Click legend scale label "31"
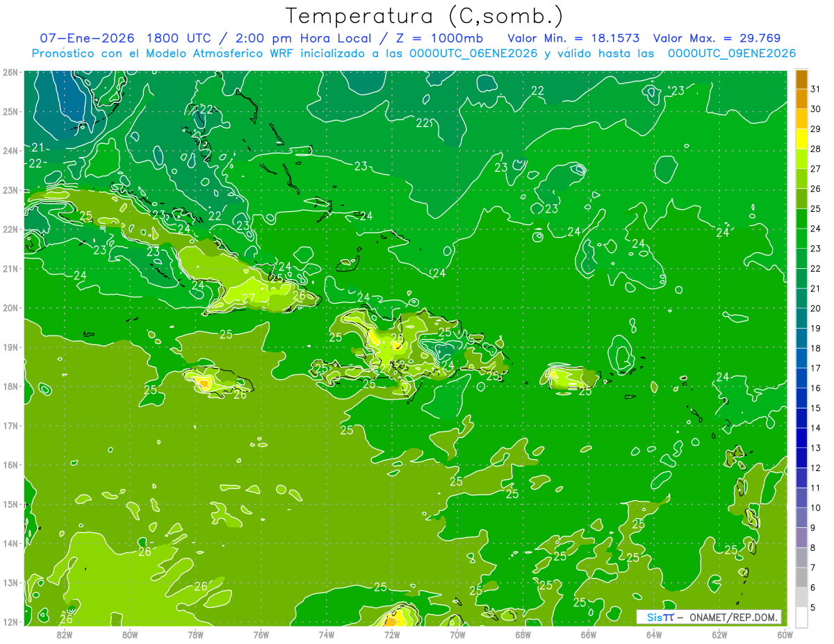 pyautogui.click(x=816, y=89)
